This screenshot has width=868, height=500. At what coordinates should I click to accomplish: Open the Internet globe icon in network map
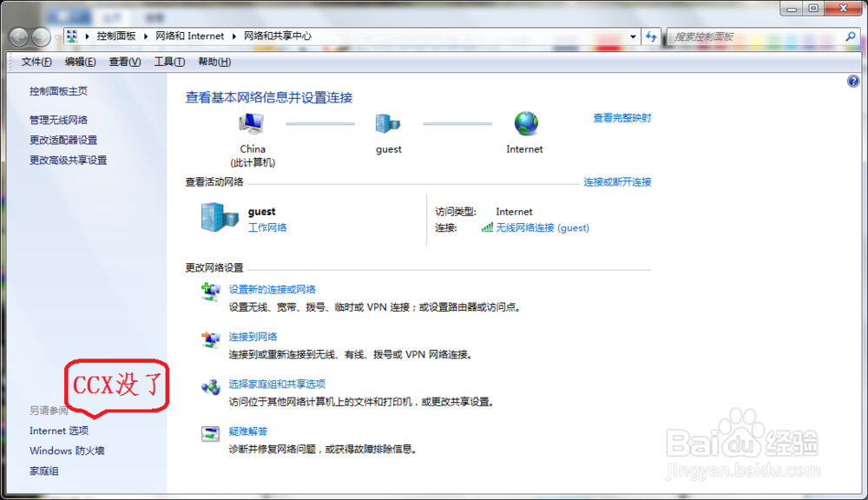(x=524, y=124)
